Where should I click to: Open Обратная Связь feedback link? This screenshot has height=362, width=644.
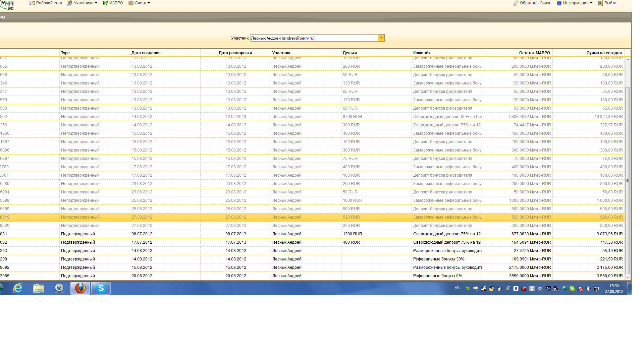point(532,3)
